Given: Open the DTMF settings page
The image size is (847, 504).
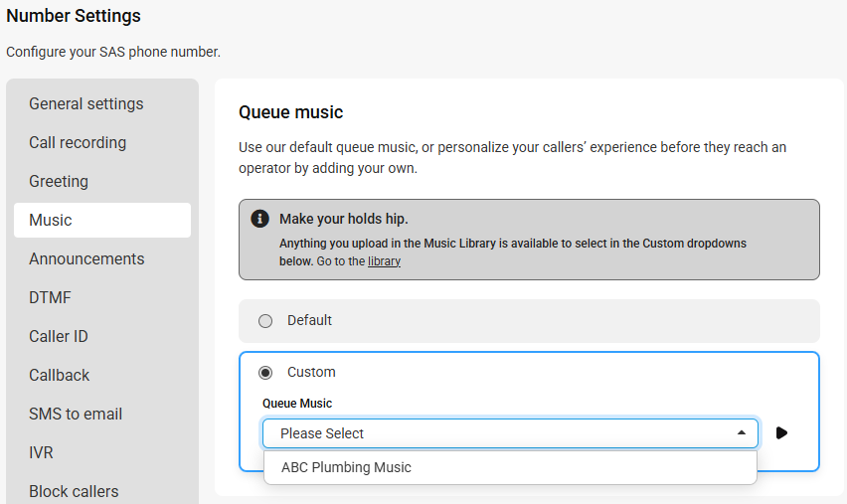Looking at the screenshot, I should pos(51,297).
